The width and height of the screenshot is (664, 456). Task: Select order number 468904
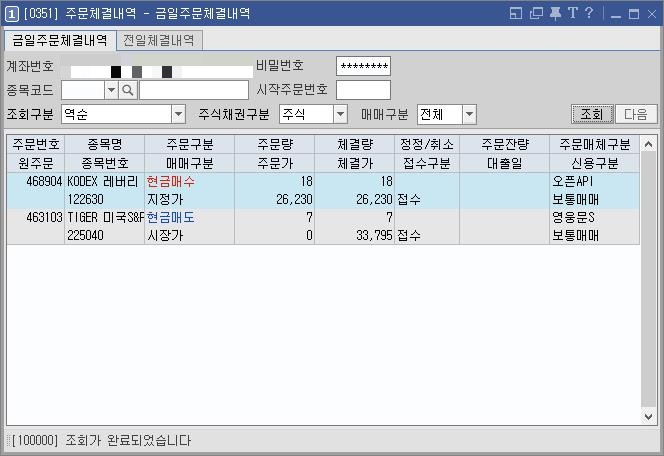44,182
